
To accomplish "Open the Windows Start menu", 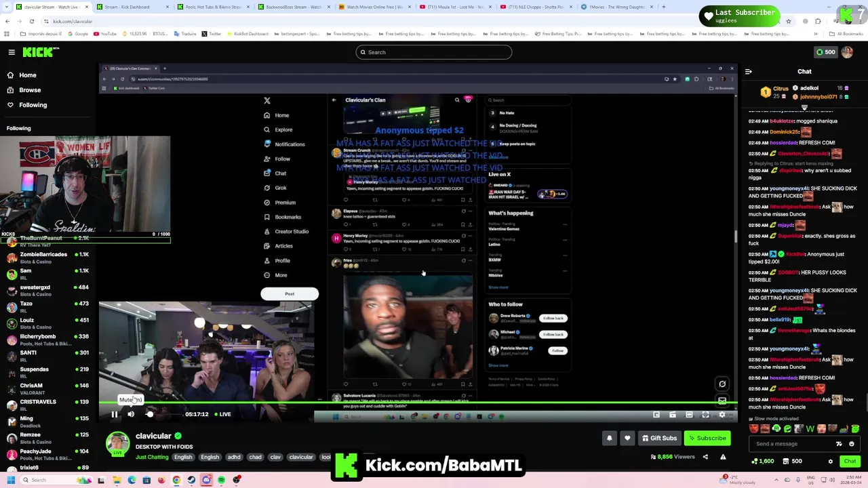I will pos(11,481).
